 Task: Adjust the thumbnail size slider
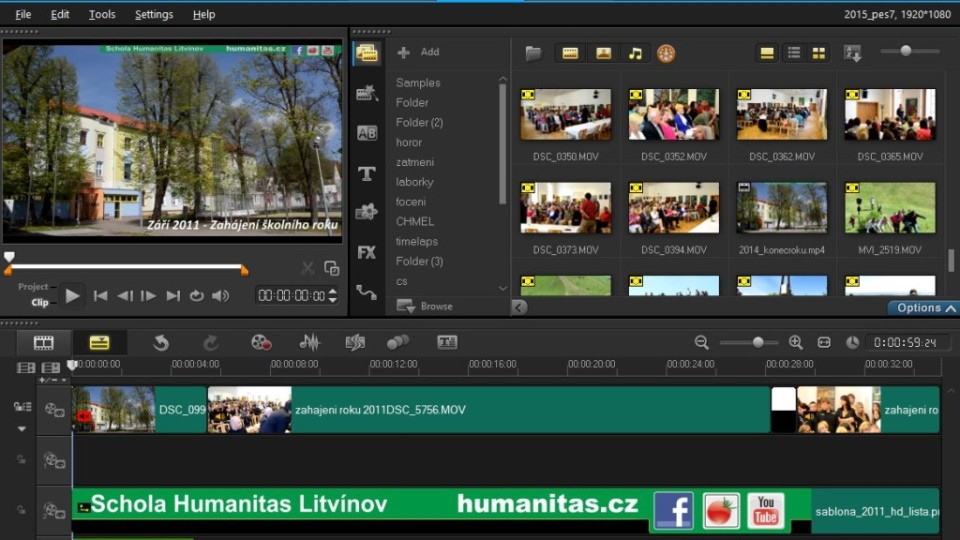(906, 51)
